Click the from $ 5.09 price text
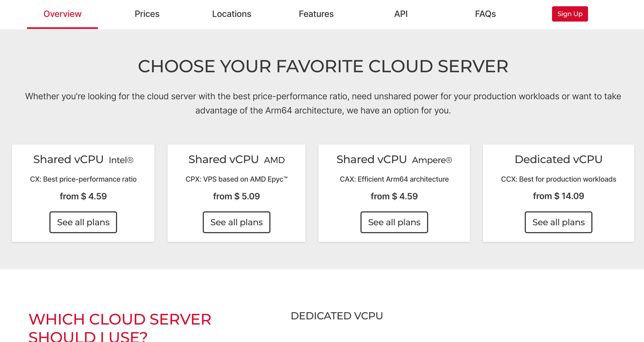Screen dimensions: 644x342 click(x=236, y=196)
